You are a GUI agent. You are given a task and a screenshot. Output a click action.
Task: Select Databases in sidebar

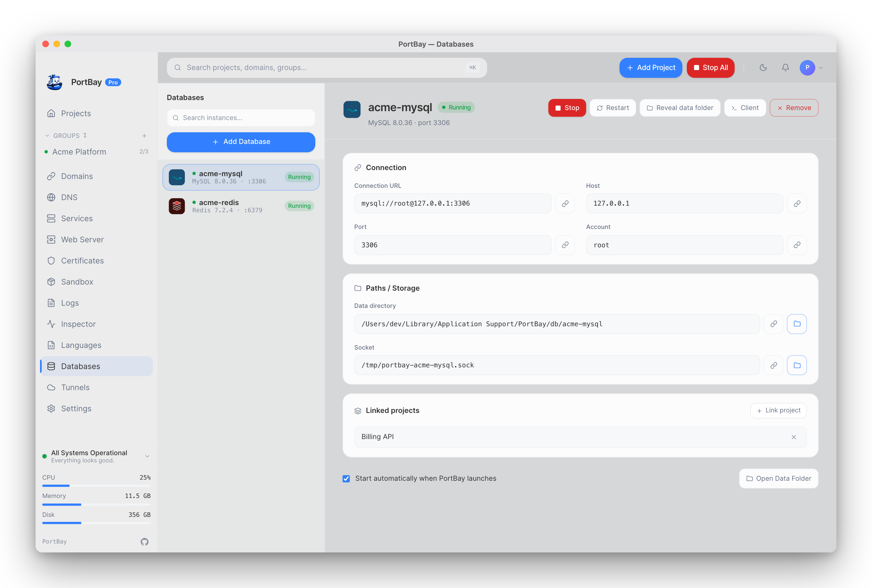96,366
